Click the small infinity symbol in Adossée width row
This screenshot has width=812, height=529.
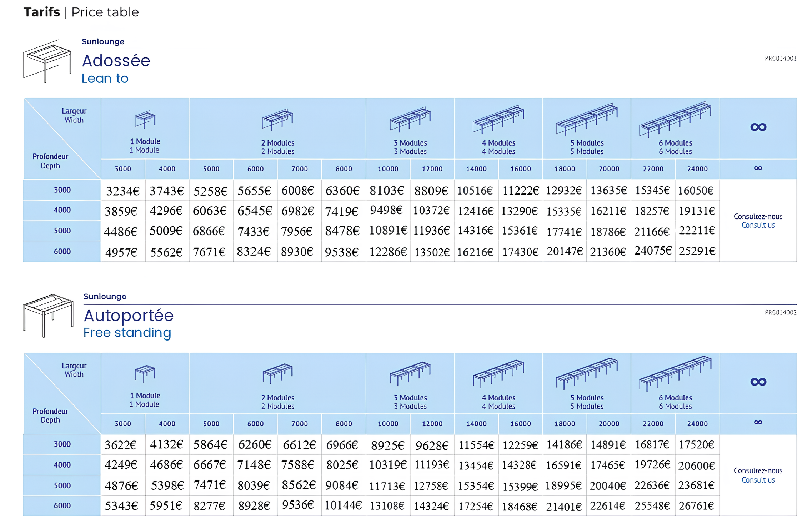point(758,168)
